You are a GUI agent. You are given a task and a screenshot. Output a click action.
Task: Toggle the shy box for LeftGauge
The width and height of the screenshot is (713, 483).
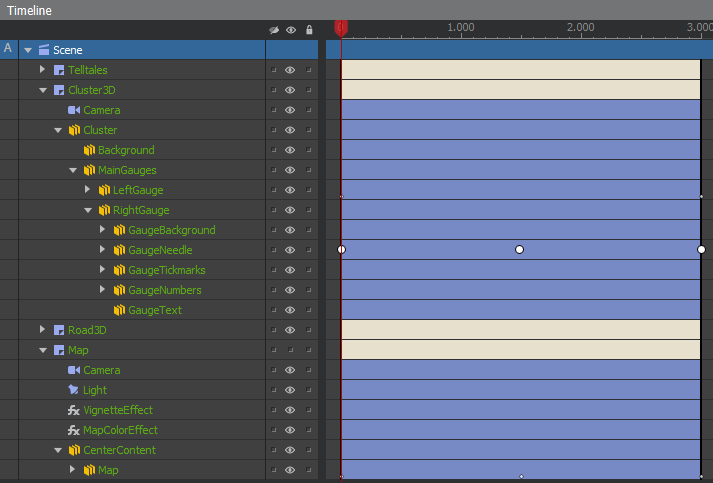tap(272, 190)
